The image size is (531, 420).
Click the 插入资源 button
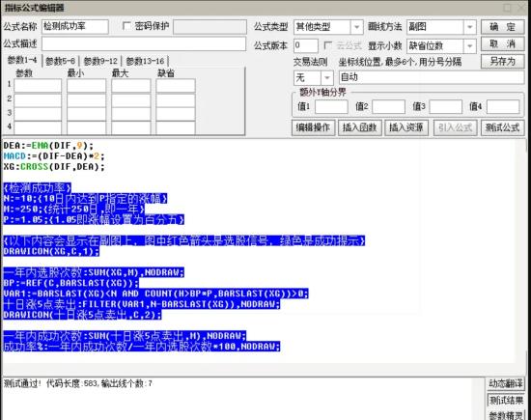406,127
